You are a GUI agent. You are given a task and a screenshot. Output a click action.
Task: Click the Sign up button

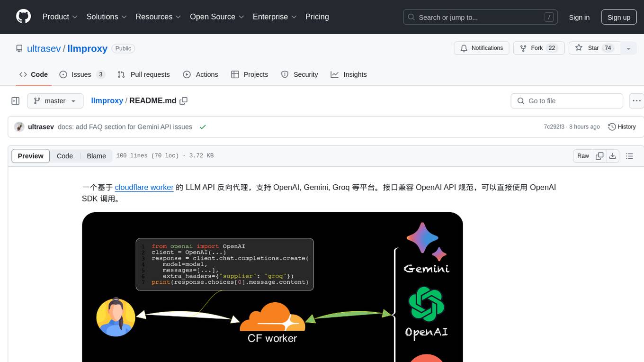(x=618, y=17)
